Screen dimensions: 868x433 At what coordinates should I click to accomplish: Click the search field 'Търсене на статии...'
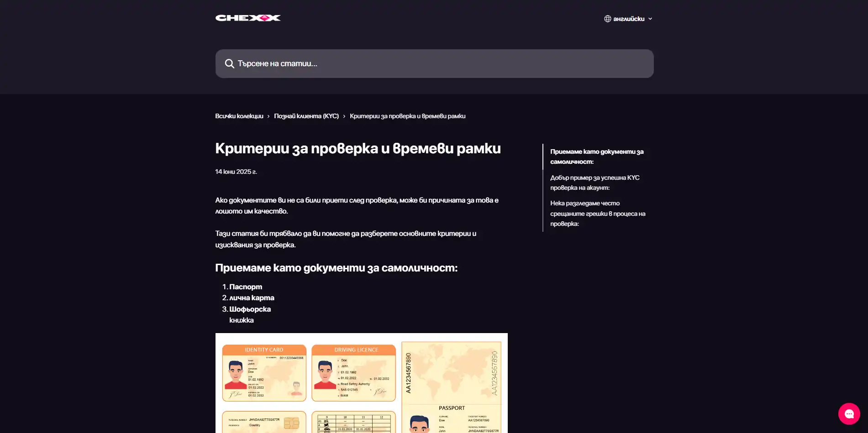pyautogui.click(x=434, y=63)
